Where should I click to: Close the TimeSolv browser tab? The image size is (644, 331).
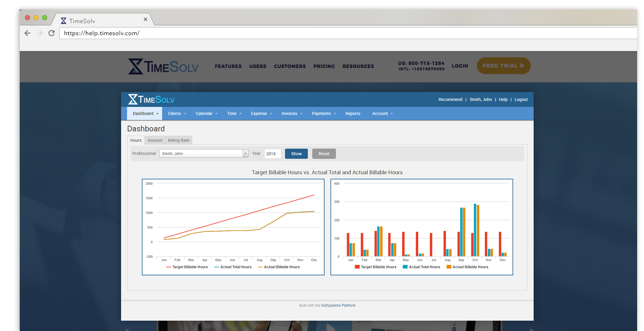pyautogui.click(x=146, y=20)
